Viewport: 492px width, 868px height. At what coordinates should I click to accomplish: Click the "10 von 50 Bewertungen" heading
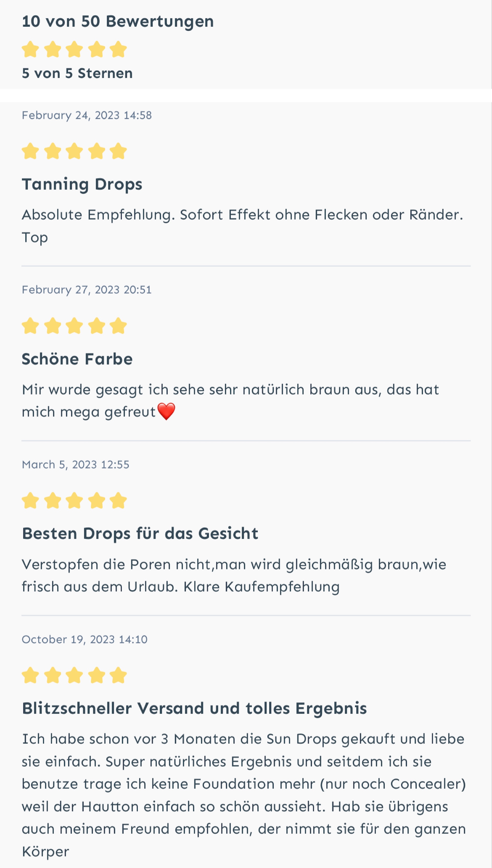[118, 21]
